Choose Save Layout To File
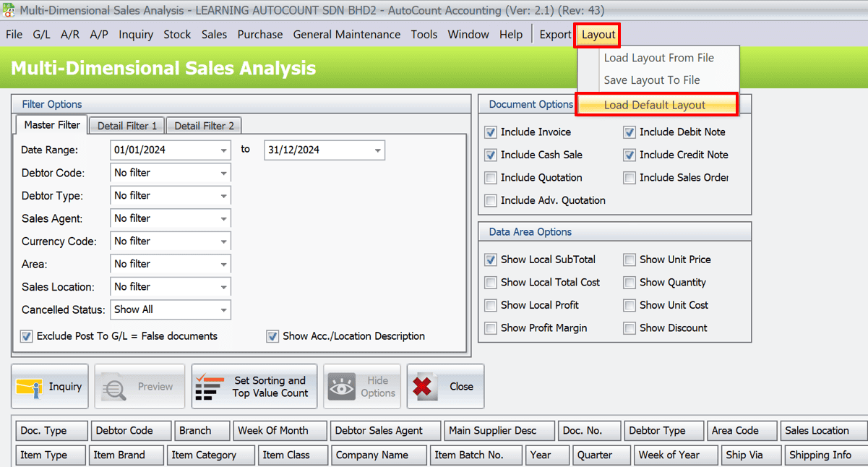The image size is (868, 467). (652, 80)
